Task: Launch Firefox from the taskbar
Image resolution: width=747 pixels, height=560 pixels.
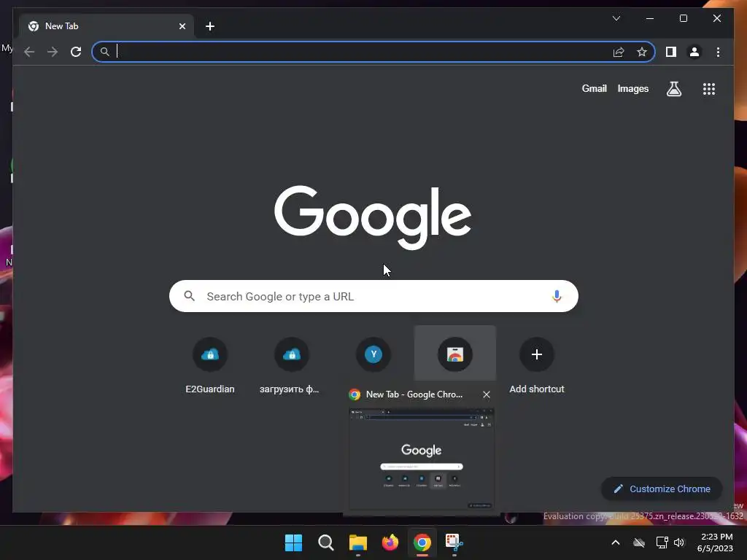Action: (x=390, y=542)
